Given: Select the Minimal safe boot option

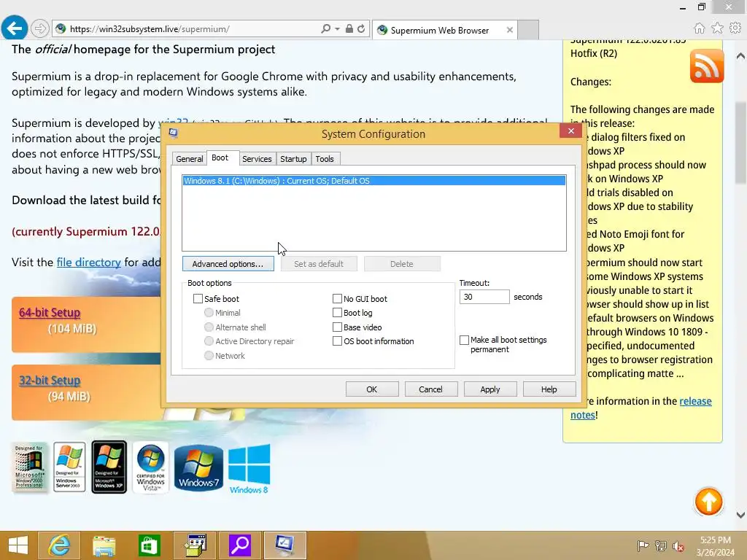Looking at the screenshot, I should click(x=209, y=313).
